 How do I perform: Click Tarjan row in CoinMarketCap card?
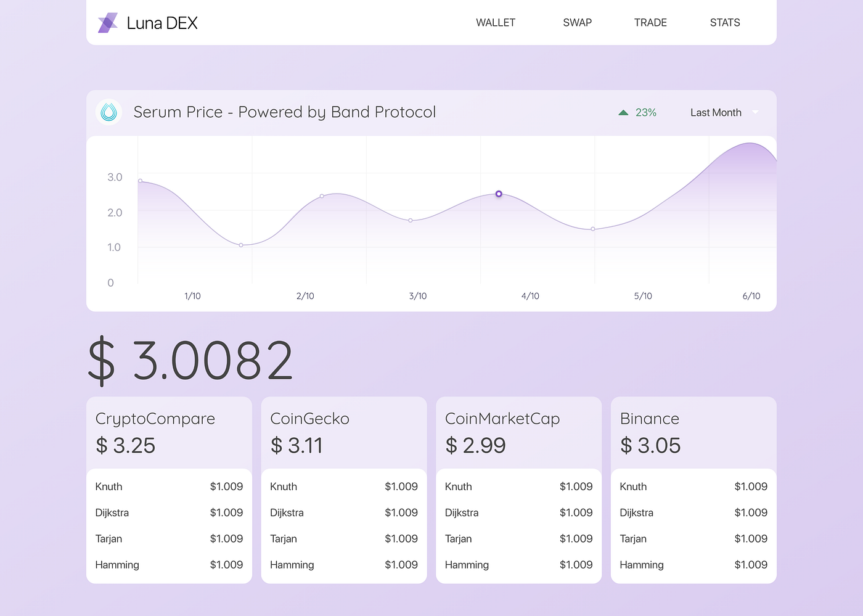[518, 538]
